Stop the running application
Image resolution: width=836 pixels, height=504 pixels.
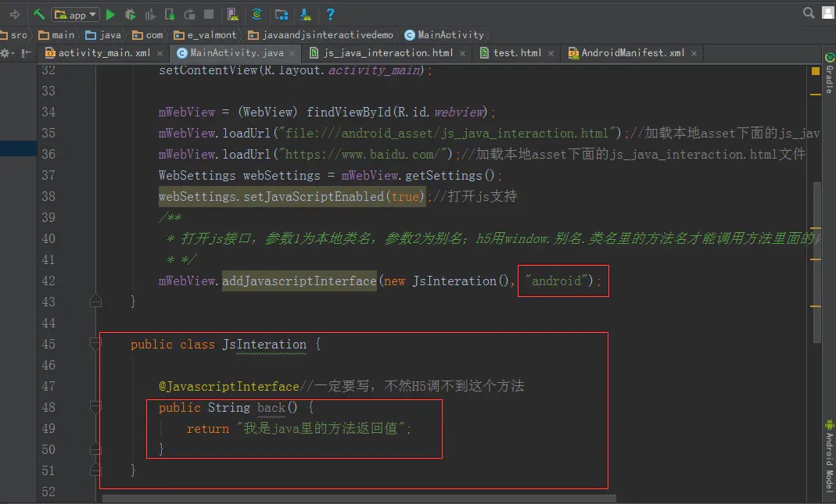pyautogui.click(x=208, y=14)
